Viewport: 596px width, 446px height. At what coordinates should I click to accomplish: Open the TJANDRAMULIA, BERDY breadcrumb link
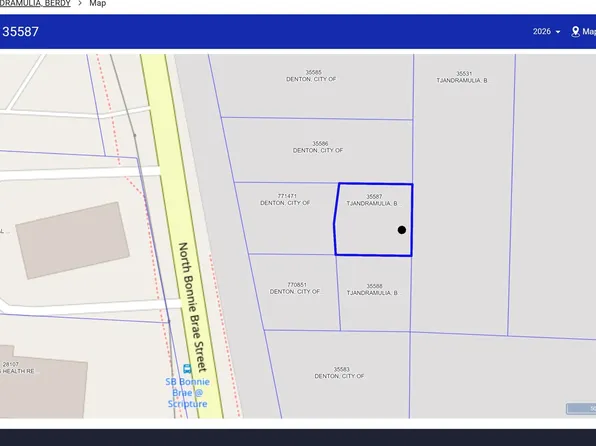pyautogui.click(x=35, y=3)
